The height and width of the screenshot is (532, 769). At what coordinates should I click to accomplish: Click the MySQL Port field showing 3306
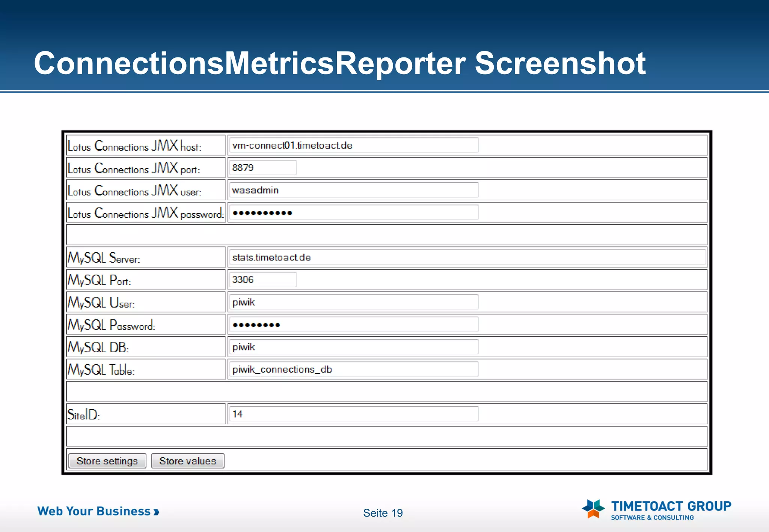click(x=262, y=280)
